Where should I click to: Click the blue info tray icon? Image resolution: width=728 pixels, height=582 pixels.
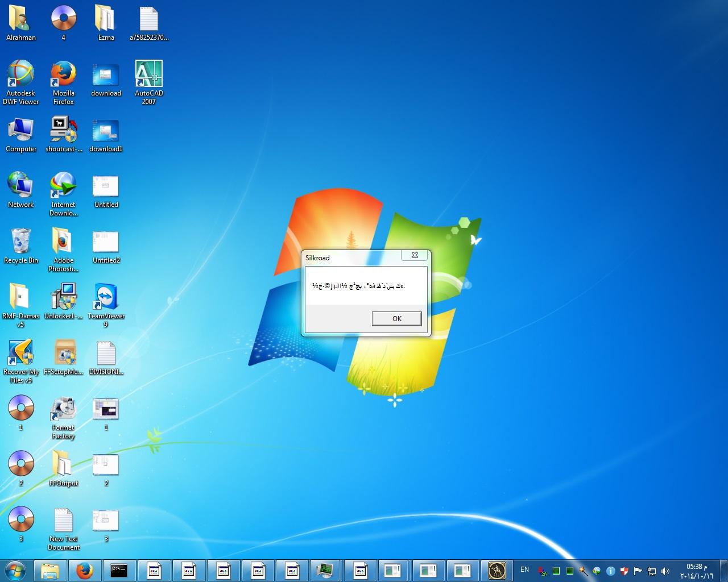611,571
